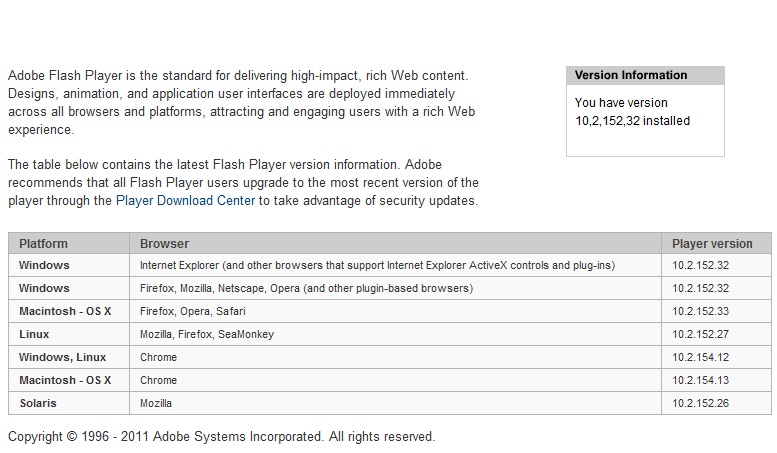Click the Version Information box title

631,75
